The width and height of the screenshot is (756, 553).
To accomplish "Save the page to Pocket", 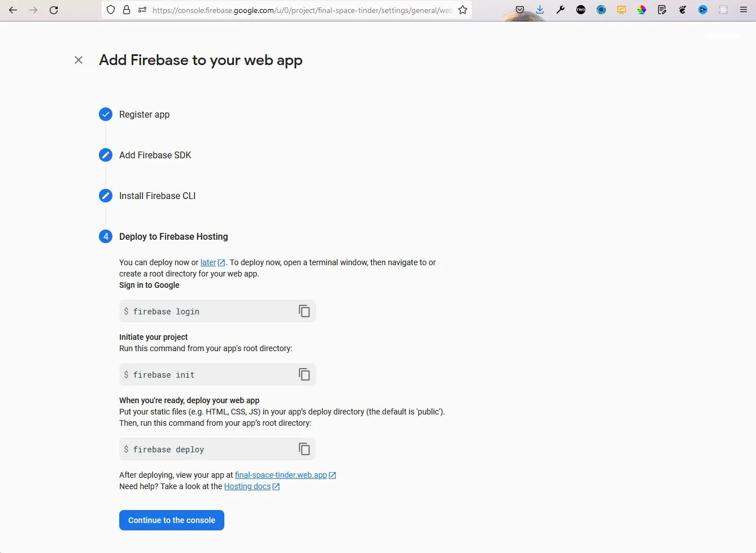I will click(x=520, y=10).
